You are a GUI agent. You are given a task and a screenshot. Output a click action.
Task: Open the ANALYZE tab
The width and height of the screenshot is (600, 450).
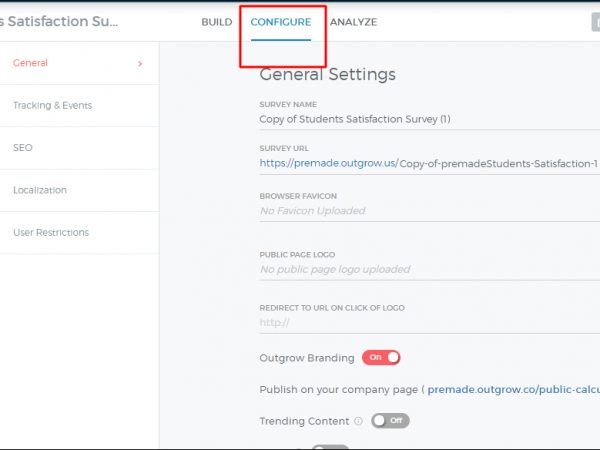click(353, 22)
